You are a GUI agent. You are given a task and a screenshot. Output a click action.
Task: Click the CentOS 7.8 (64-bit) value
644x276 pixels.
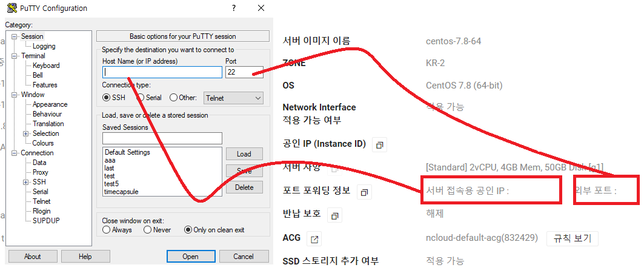click(x=464, y=86)
